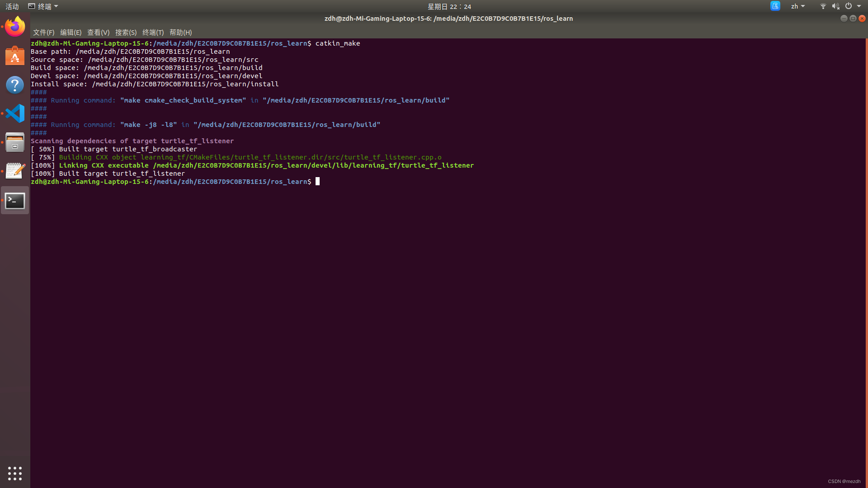Open the blue input method tray icon
Viewport: 868px width, 488px height.
[x=775, y=6]
